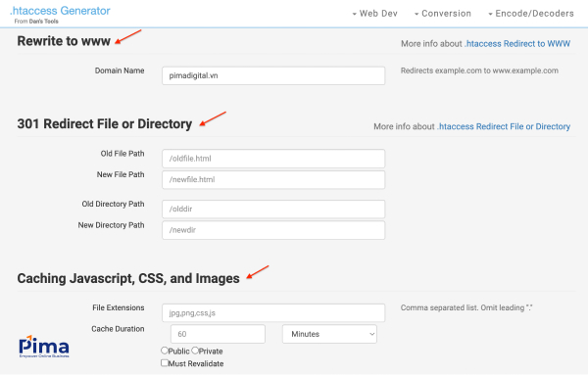Click the Rewrite to www heading
The image size is (588, 375).
tap(64, 41)
